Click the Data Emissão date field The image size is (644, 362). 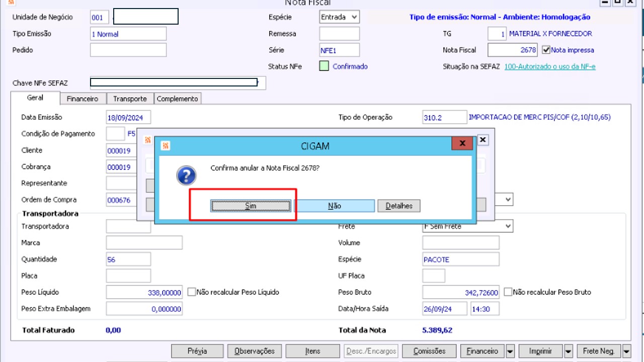pyautogui.click(x=128, y=118)
